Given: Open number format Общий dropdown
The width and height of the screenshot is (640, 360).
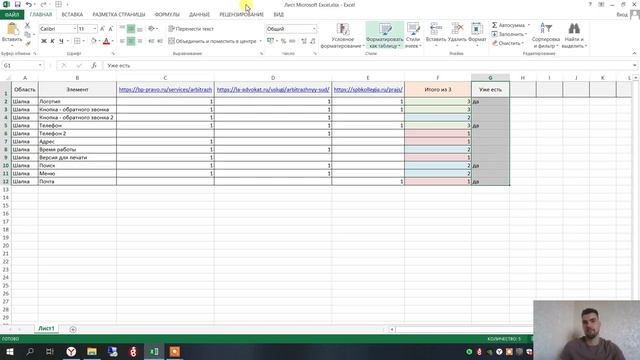Looking at the screenshot, I should tap(314, 29).
